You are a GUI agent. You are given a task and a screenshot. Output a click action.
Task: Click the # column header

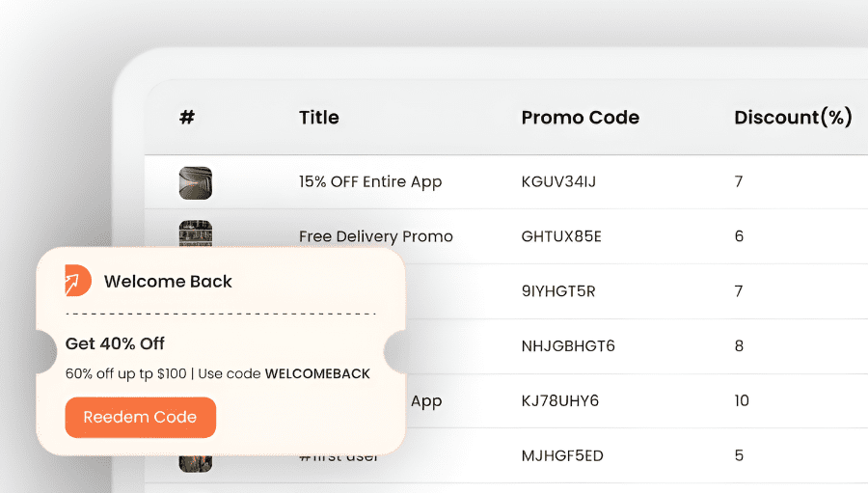click(x=187, y=118)
